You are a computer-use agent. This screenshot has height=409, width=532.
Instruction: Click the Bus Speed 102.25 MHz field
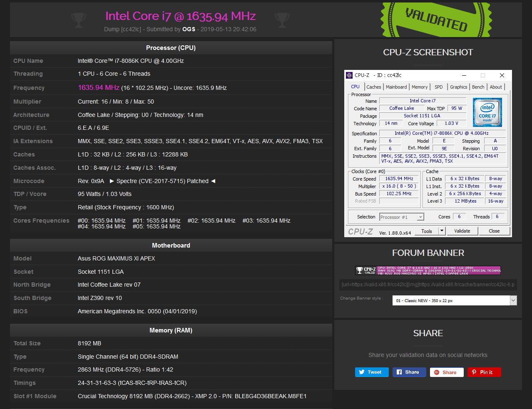(x=399, y=193)
